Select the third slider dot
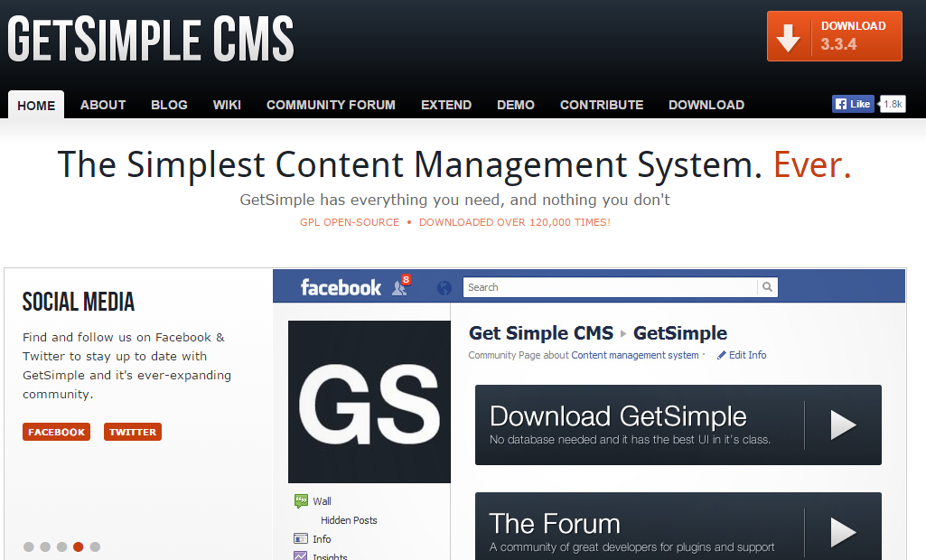Screen dimensions: 926x560 61,547
